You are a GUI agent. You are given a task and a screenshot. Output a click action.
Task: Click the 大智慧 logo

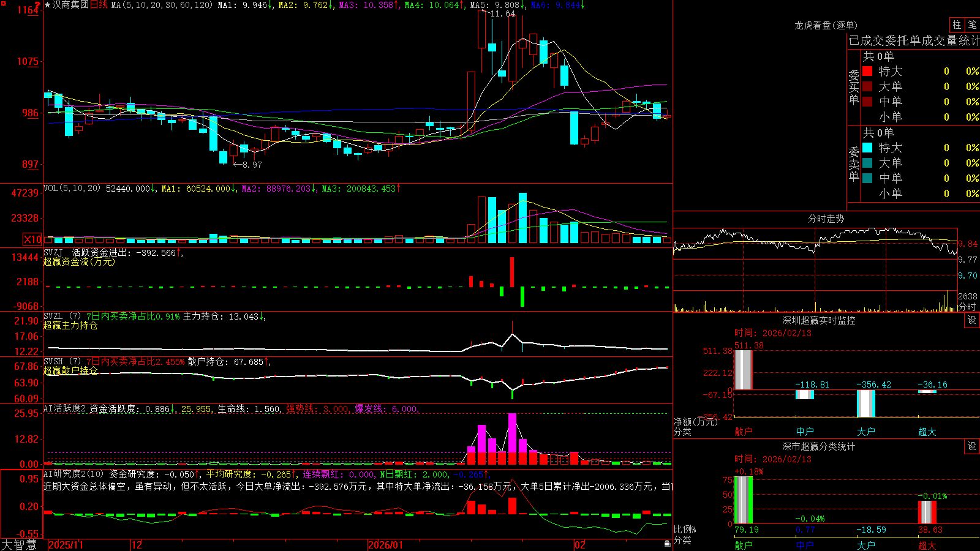19,544
